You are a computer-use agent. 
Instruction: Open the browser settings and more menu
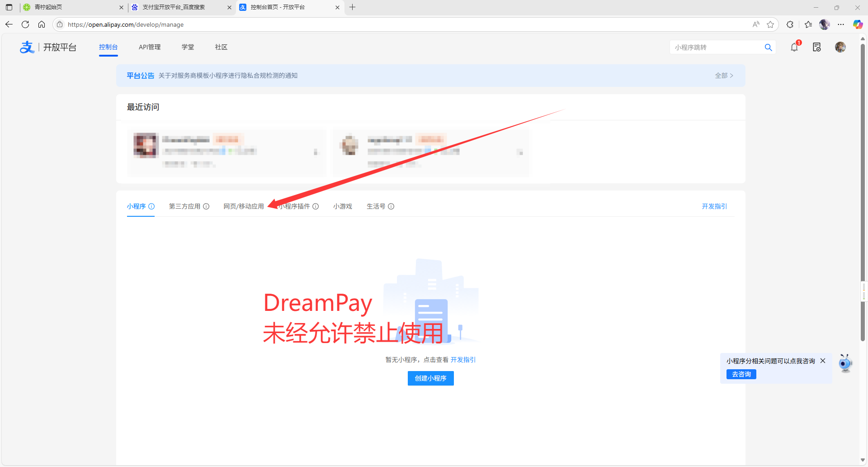point(840,24)
